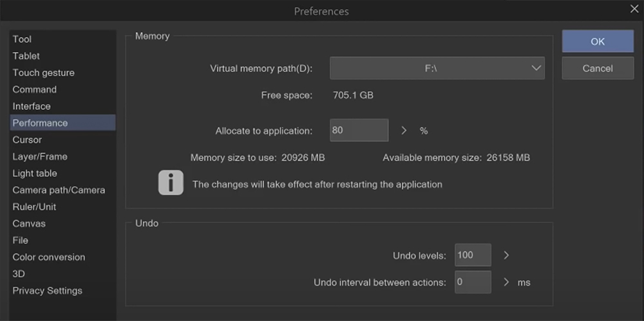Screen dimensions: 644x321
Task: Expand the Undo interval slider arrow
Action: tap(506, 282)
